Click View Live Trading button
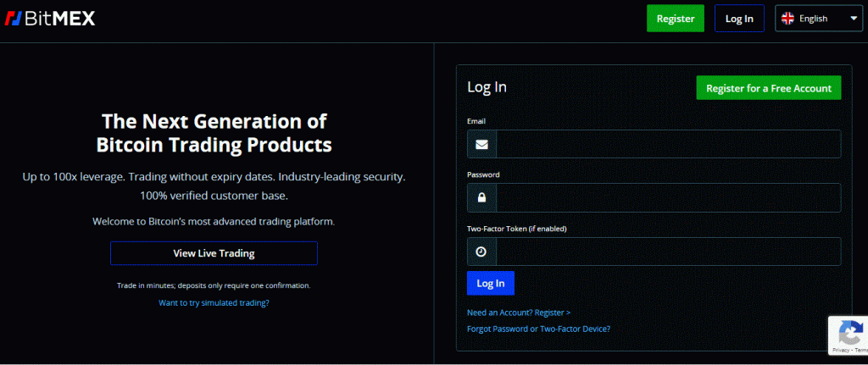 pyautogui.click(x=214, y=253)
